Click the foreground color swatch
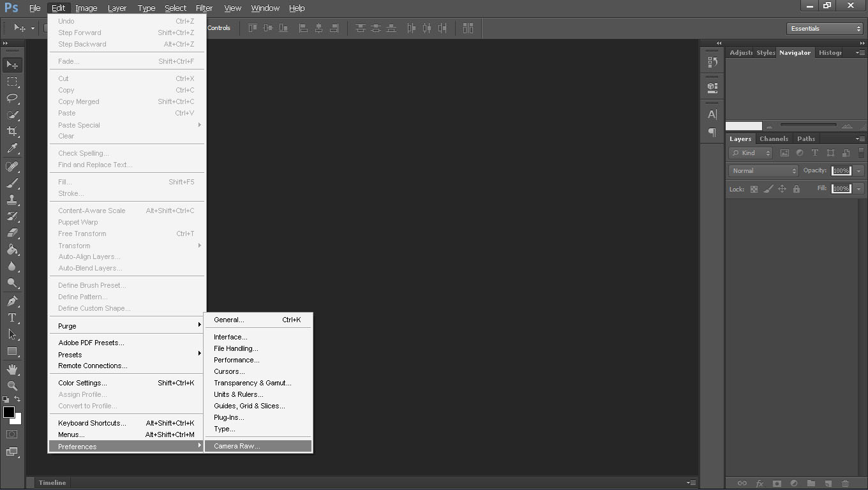This screenshot has height=490, width=868. pos(9,412)
